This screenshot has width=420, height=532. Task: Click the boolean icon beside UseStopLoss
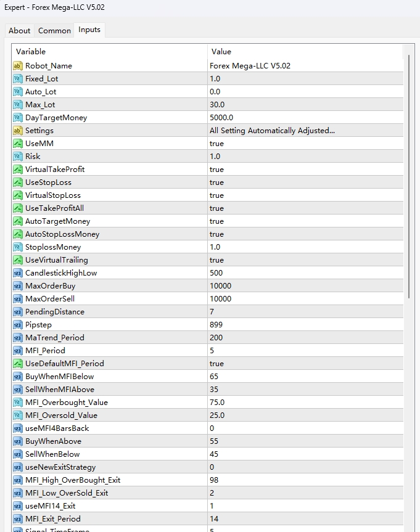tap(18, 182)
